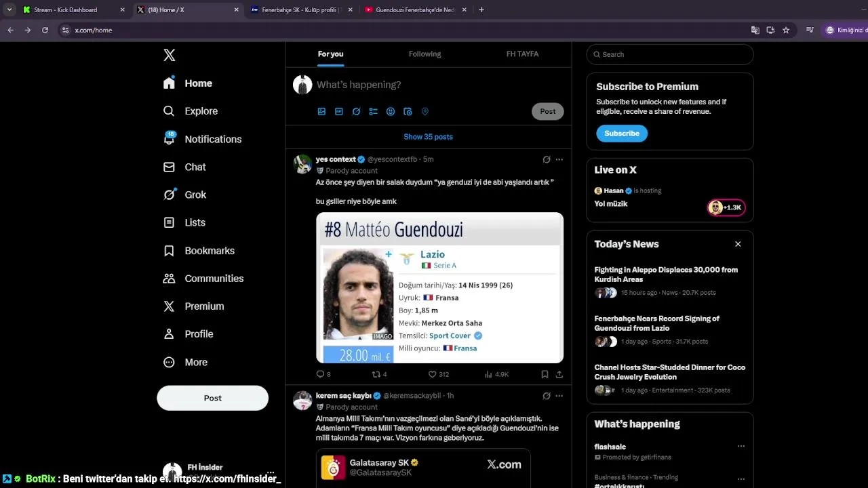Repost the yes context post

380,374
